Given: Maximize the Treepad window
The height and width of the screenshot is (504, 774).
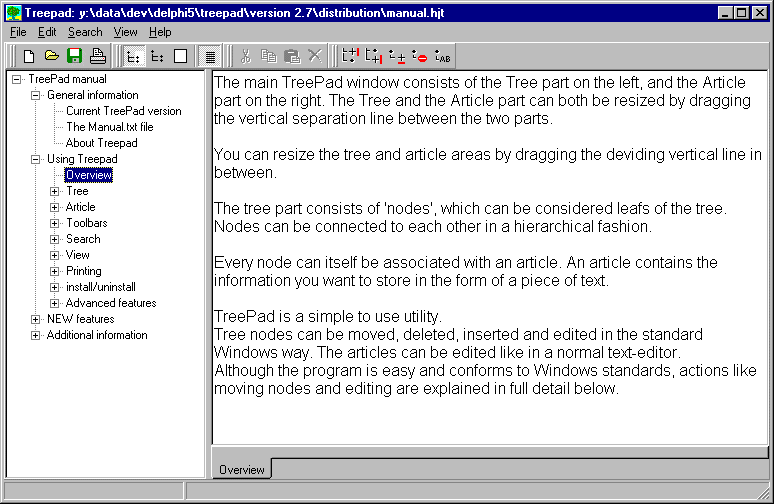Looking at the screenshot, I should coord(742,13).
